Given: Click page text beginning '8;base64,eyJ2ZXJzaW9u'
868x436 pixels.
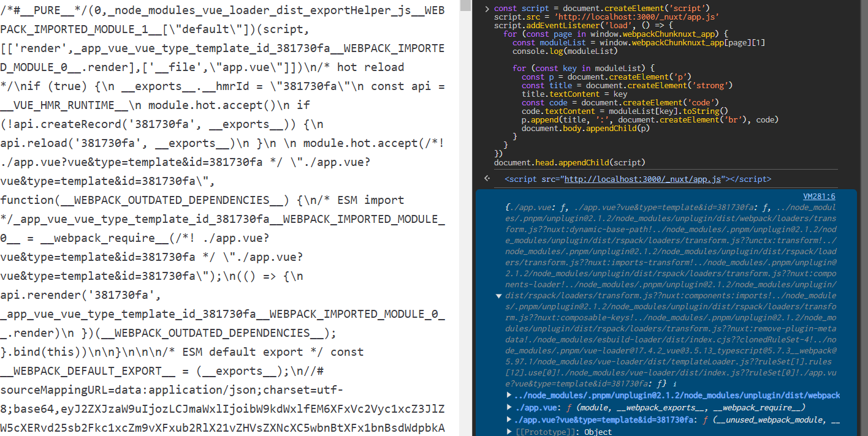Looking at the screenshot, I should coord(223,409).
